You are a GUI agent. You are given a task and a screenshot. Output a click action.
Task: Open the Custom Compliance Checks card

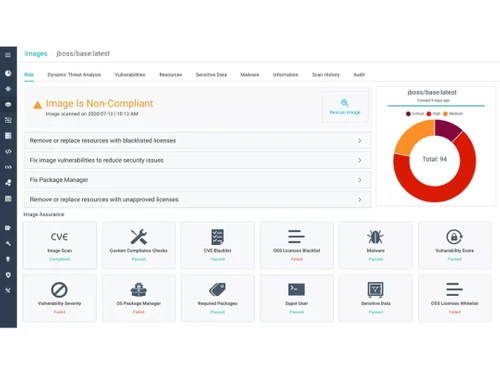tap(139, 245)
